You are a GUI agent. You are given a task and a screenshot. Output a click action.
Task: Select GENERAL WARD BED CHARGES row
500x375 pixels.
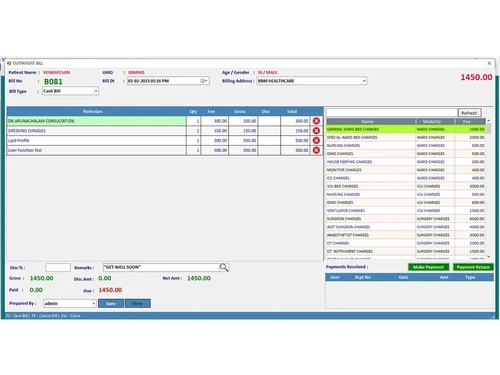click(406, 129)
